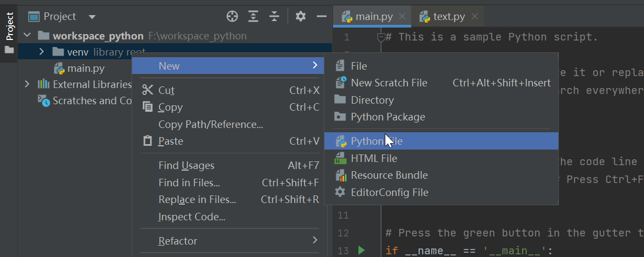Expand the External Libraries node
This screenshot has width=644, height=257.
(27, 84)
